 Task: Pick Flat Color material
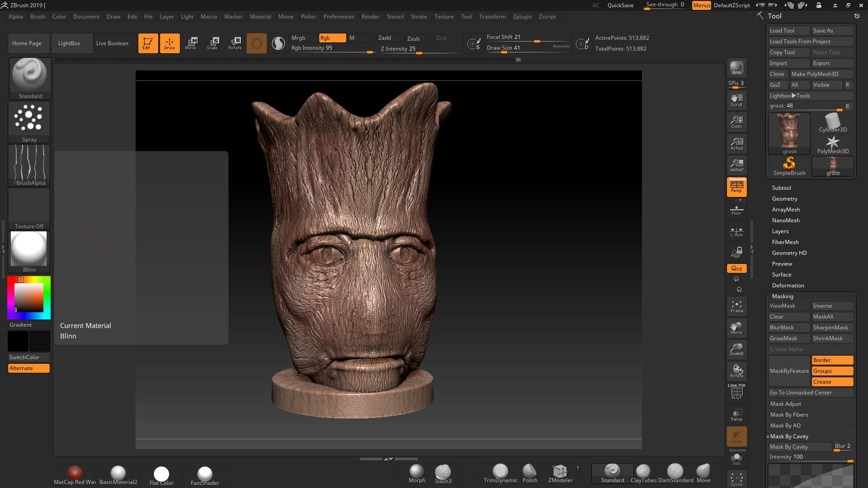161,475
